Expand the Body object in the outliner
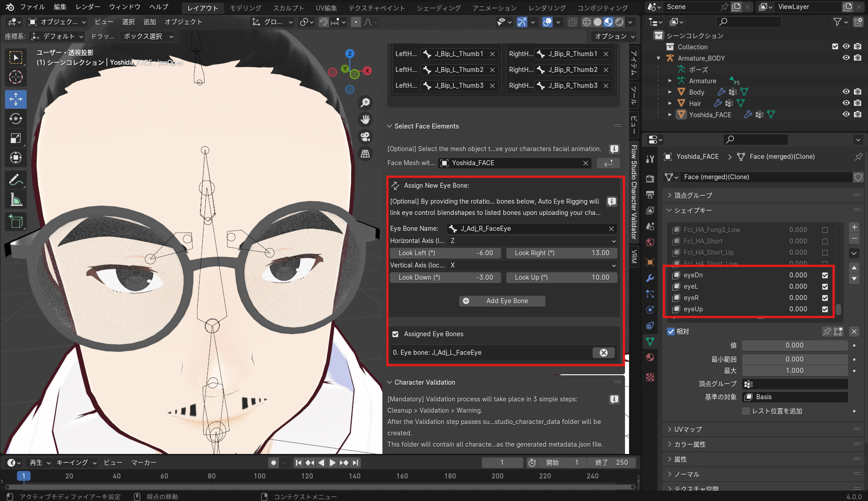Image resolution: width=868 pixels, height=501 pixels. tap(670, 92)
